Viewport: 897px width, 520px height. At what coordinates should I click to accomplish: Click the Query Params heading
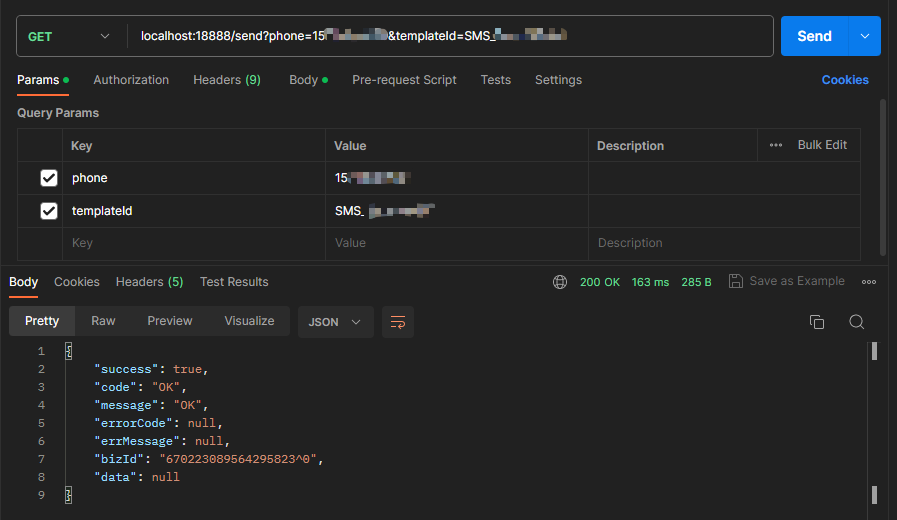click(58, 113)
